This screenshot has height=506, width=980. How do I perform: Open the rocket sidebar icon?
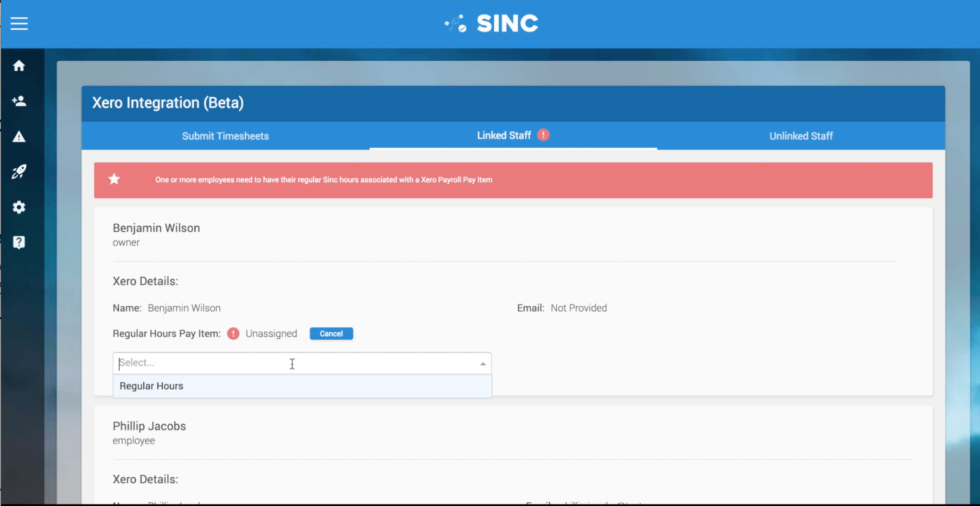point(19,172)
